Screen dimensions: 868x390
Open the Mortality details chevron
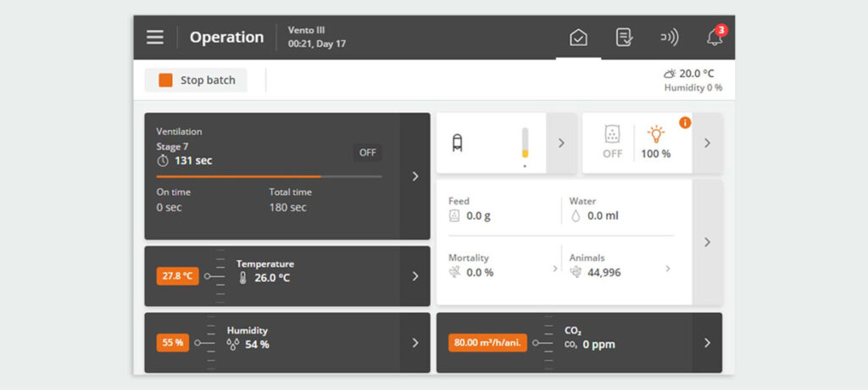click(555, 269)
